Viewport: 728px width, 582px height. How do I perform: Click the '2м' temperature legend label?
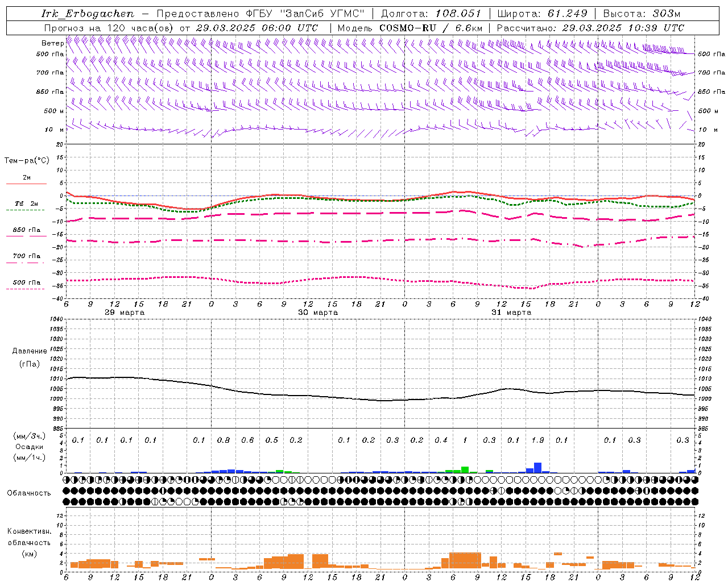coord(27,177)
